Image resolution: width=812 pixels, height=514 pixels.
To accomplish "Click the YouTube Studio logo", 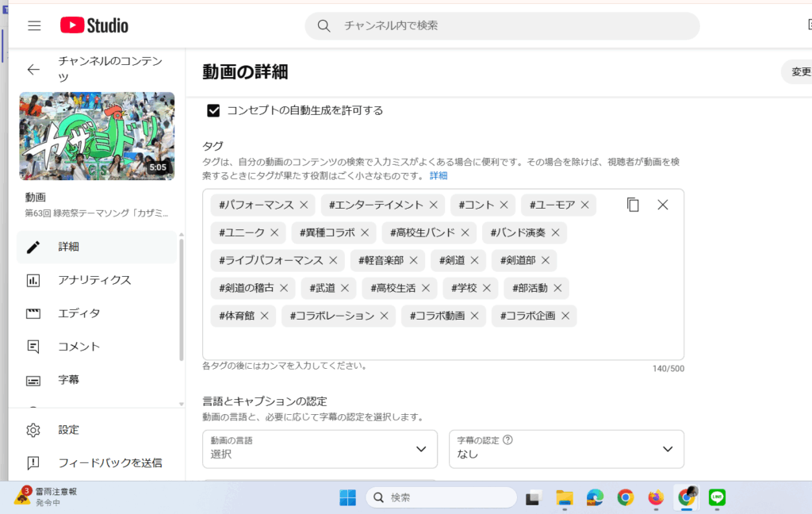I will (x=94, y=25).
